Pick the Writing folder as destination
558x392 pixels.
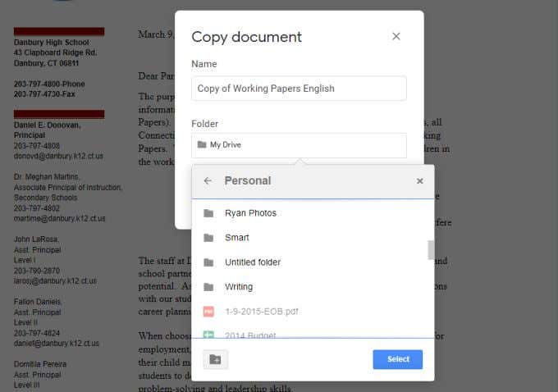[x=309, y=287]
